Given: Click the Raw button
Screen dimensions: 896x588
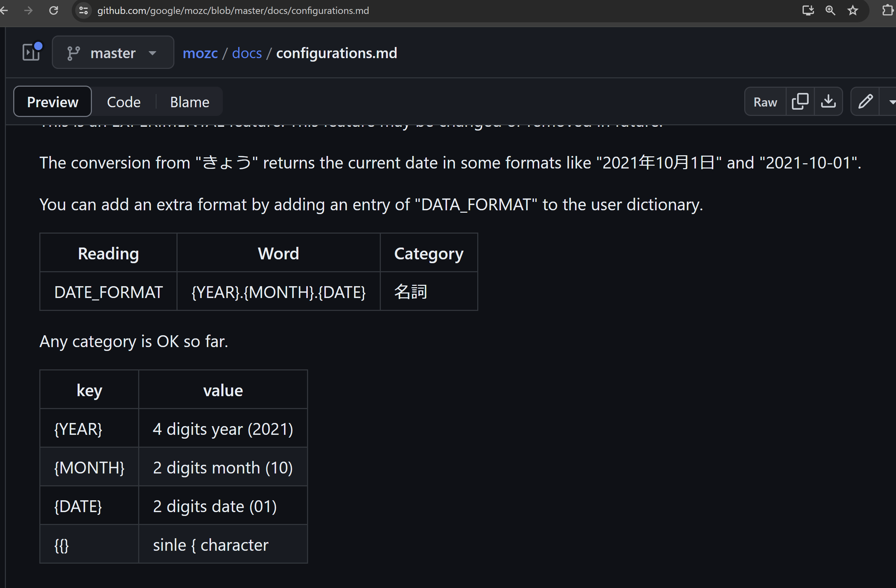Looking at the screenshot, I should 765,102.
